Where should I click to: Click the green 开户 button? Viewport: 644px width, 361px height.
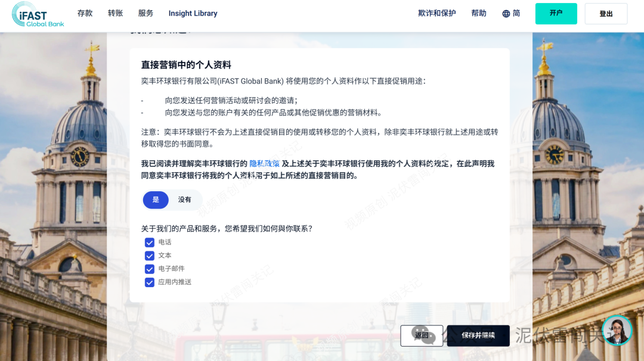point(556,13)
